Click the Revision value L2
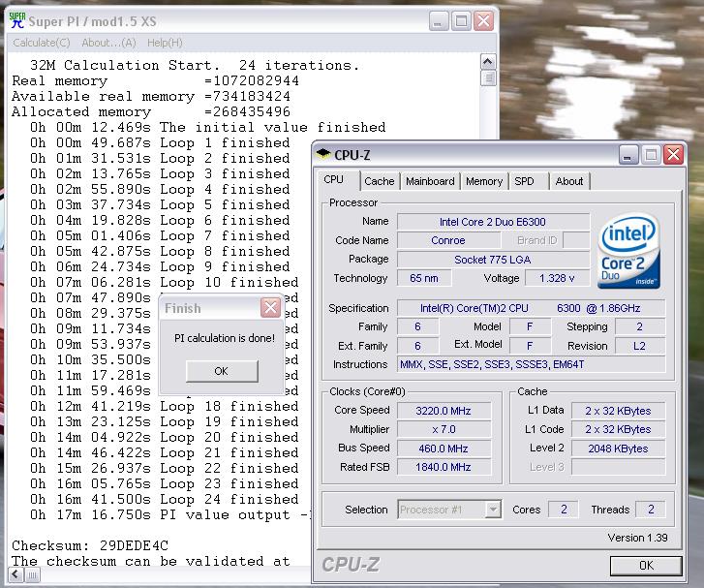The width and height of the screenshot is (704, 588). pyautogui.click(x=640, y=346)
